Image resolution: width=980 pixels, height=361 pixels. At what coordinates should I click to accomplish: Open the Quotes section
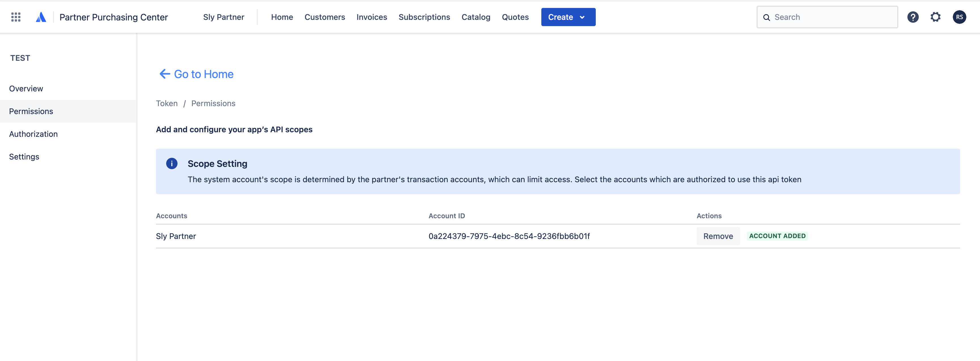(515, 17)
